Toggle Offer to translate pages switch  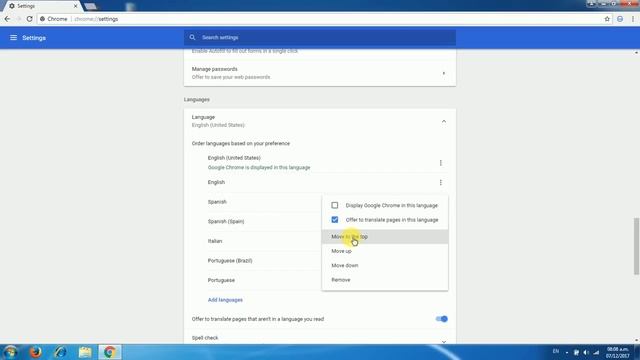point(442,319)
